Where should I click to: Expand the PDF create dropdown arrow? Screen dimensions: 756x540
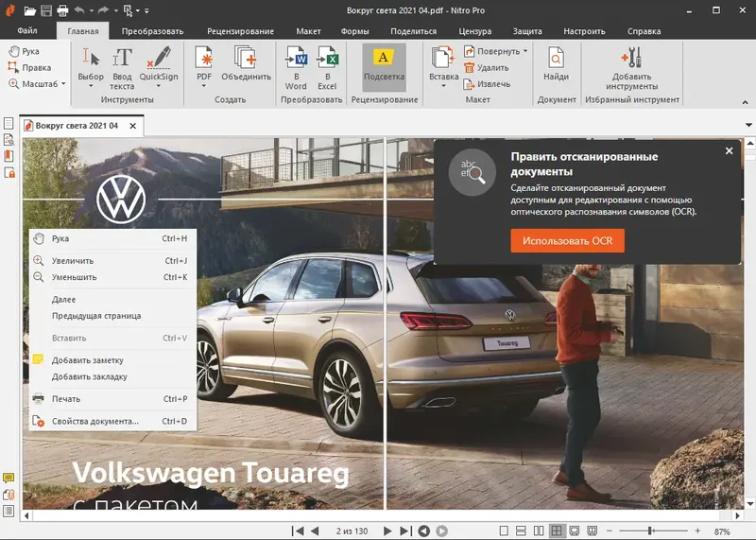pos(204,86)
